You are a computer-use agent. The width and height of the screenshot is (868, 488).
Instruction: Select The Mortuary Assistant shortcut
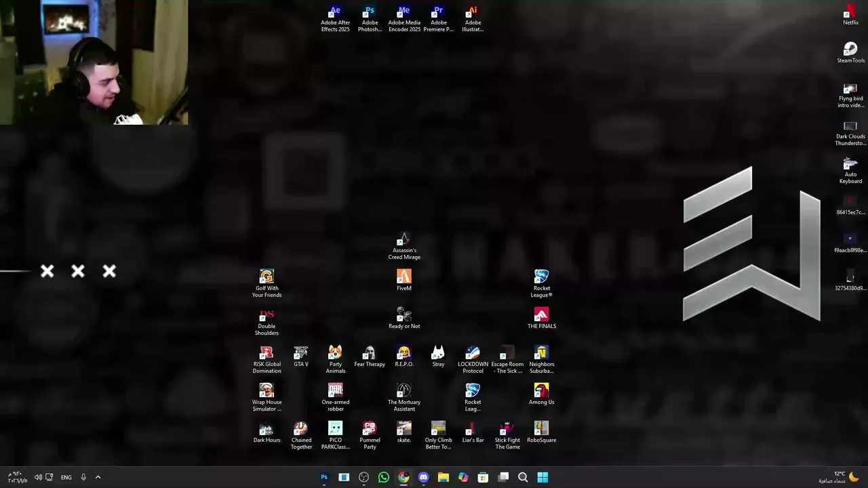coord(404,399)
